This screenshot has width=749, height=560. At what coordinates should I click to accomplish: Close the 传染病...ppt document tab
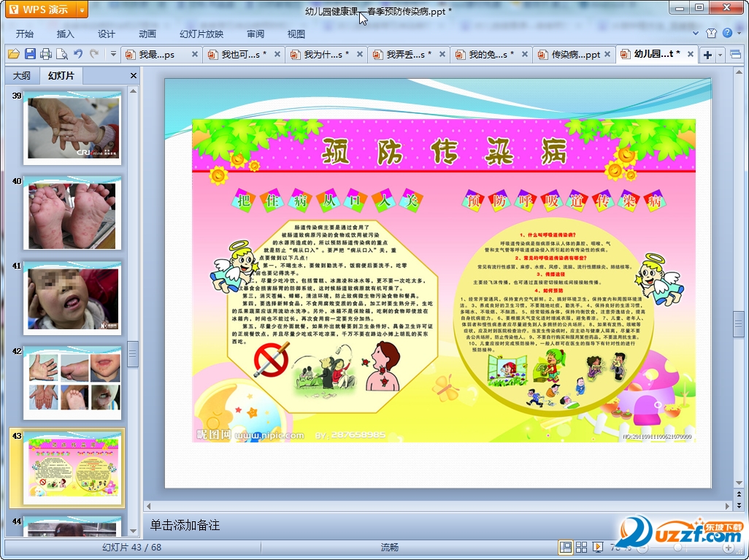[x=607, y=55]
